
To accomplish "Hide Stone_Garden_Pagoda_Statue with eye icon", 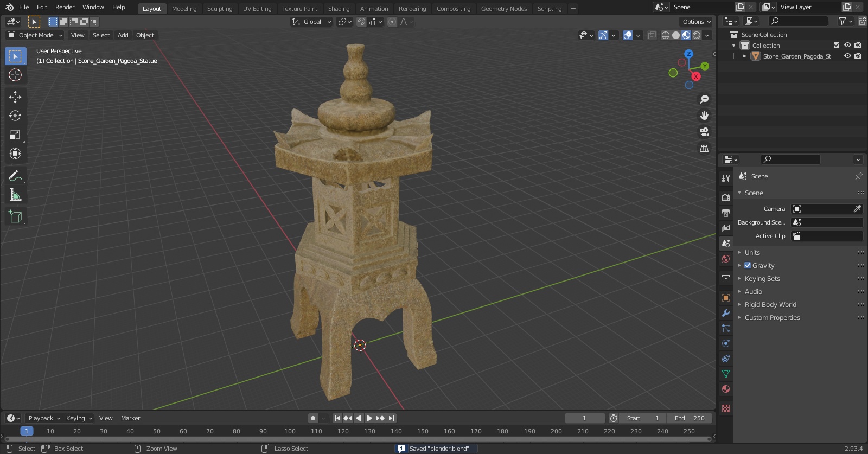I will coord(847,56).
